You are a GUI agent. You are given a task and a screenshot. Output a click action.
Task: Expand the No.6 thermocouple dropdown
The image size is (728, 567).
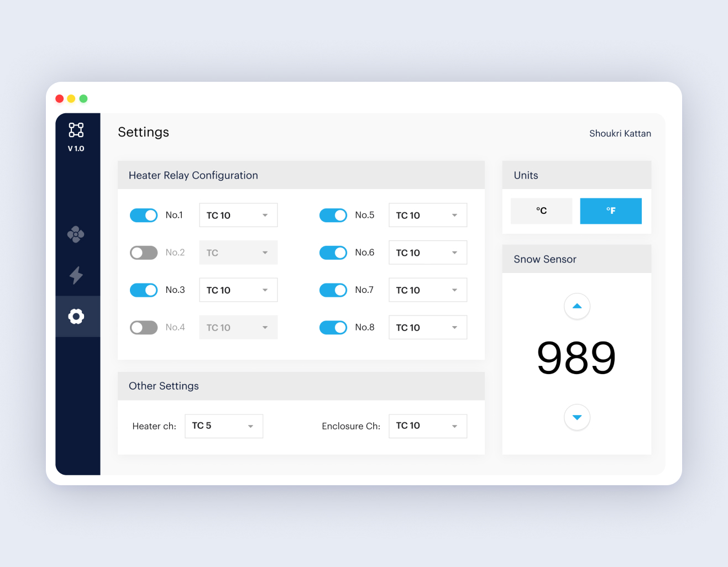(x=428, y=253)
